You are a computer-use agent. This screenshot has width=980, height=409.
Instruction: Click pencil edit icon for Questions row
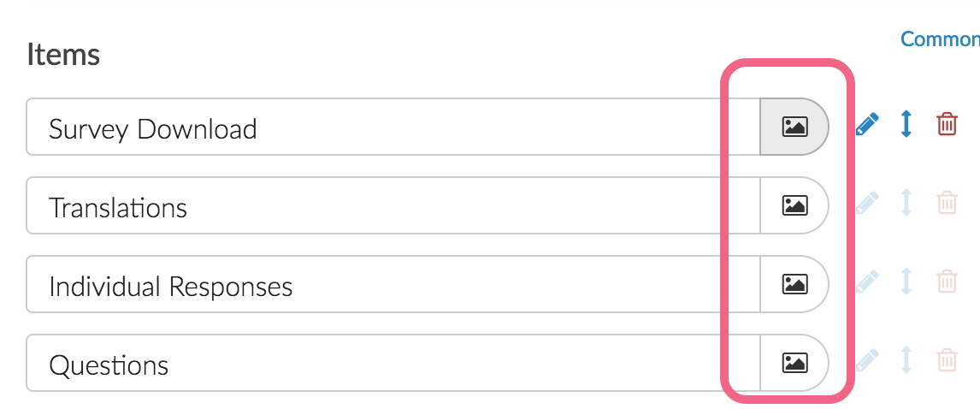867,360
